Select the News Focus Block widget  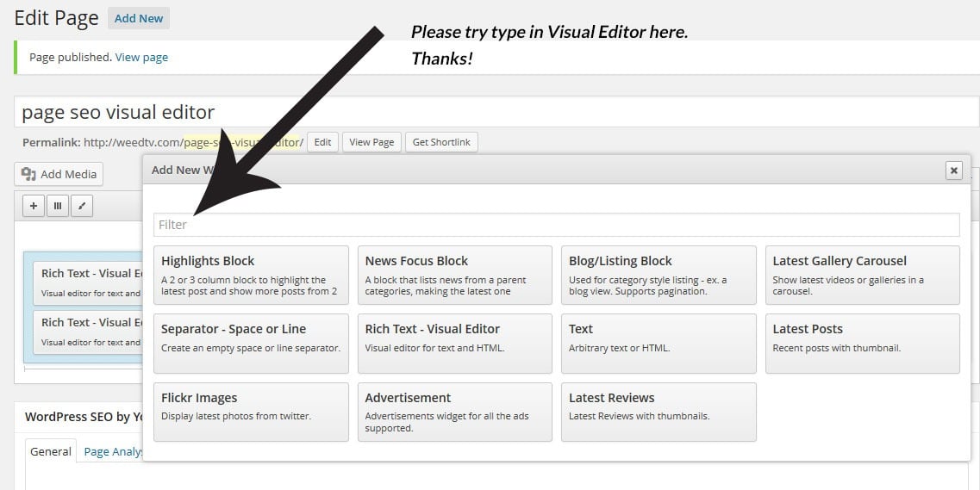pos(455,276)
